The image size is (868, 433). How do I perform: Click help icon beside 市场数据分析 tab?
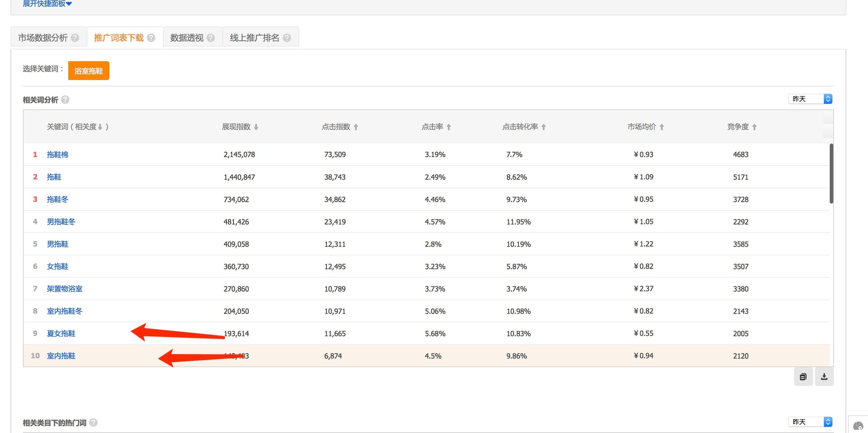(75, 38)
